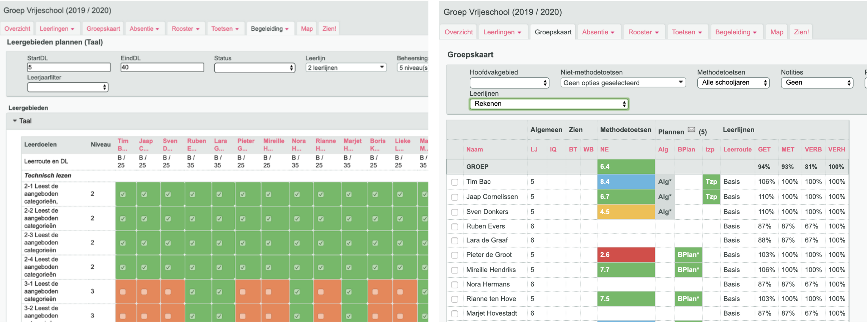This screenshot has width=868, height=322.
Task: Open Zien! tab in left window
Action: (329, 29)
